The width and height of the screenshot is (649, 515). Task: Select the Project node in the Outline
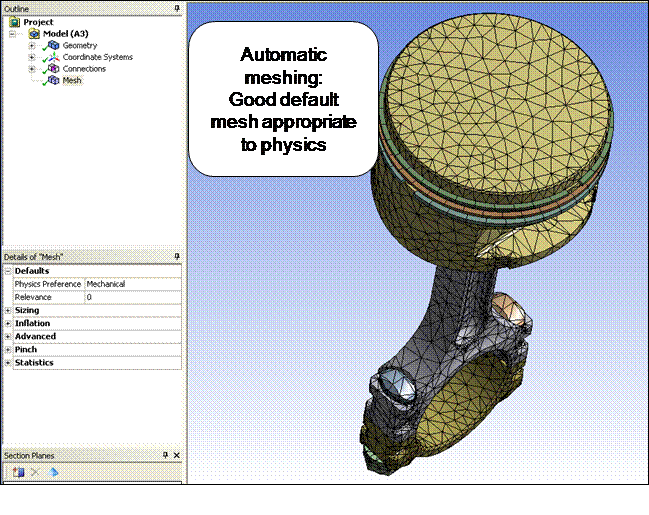(38, 21)
